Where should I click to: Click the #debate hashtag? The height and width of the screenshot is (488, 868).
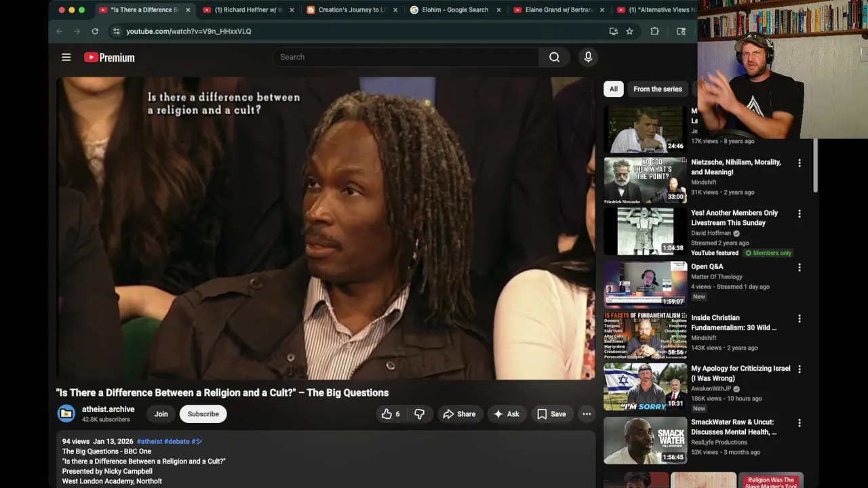point(177,441)
